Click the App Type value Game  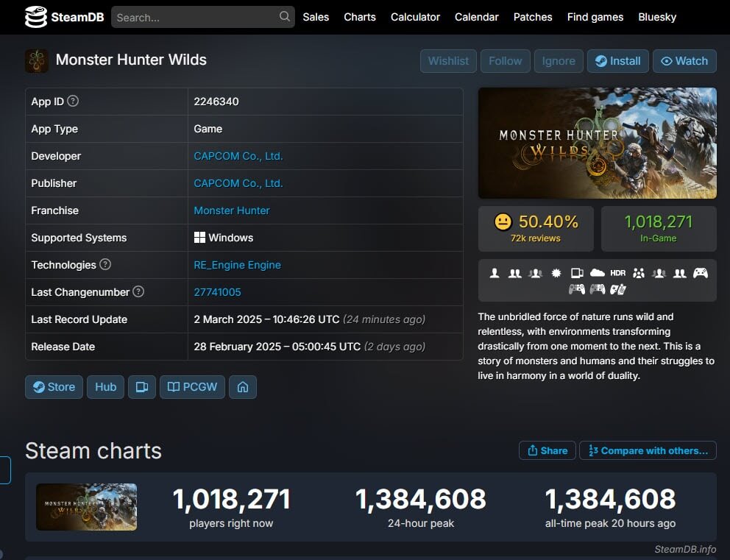(208, 129)
